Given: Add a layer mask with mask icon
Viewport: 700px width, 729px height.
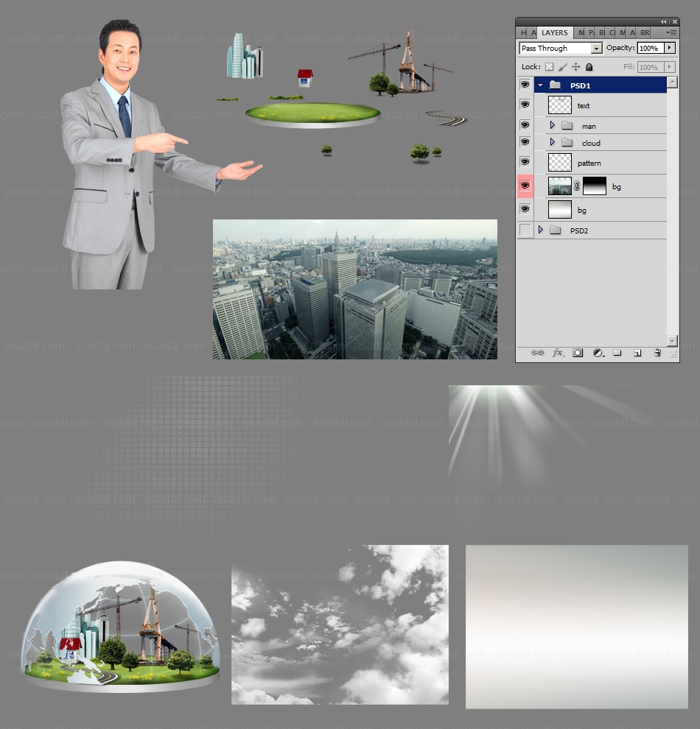Looking at the screenshot, I should tap(578, 353).
